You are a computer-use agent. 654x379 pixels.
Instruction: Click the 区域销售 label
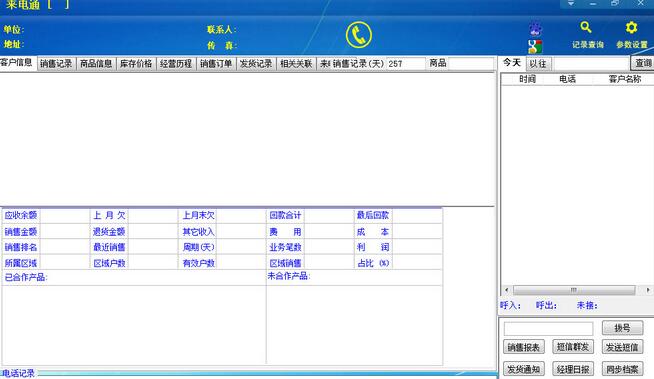coord(285,263)
